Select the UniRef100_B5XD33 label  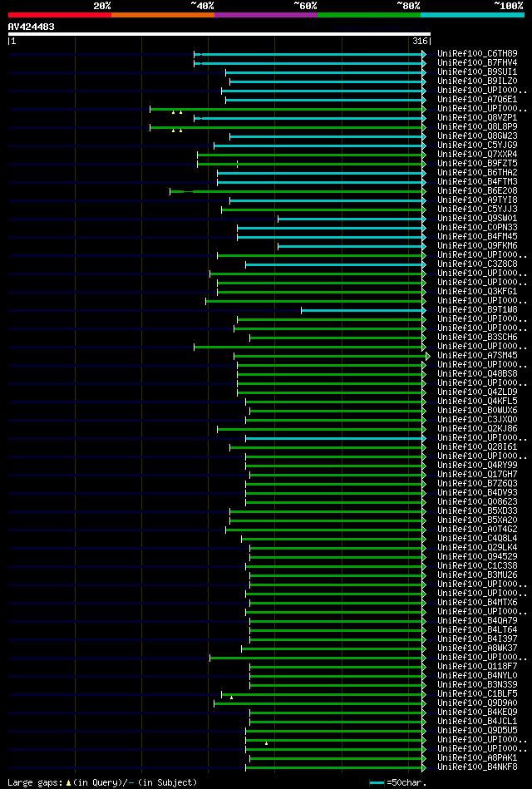pos(477,511)
